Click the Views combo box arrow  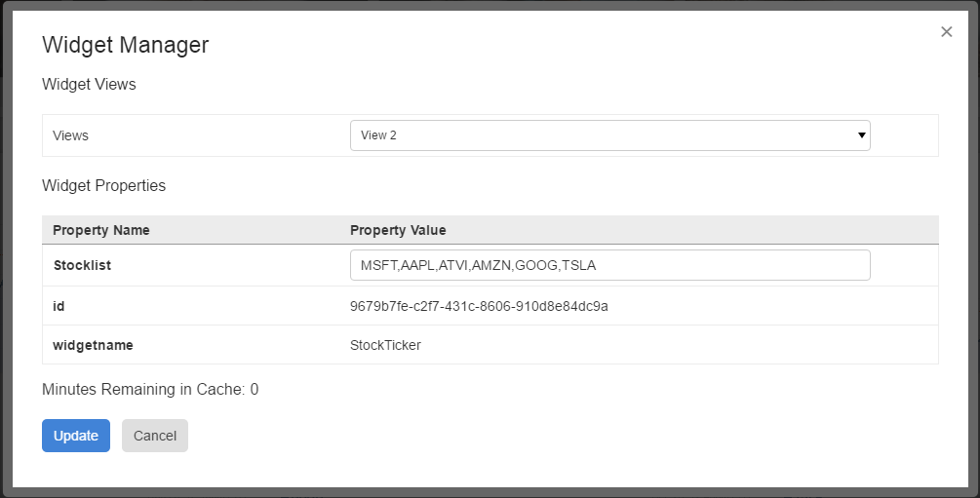pyautogui.click(x=862, y=135)
